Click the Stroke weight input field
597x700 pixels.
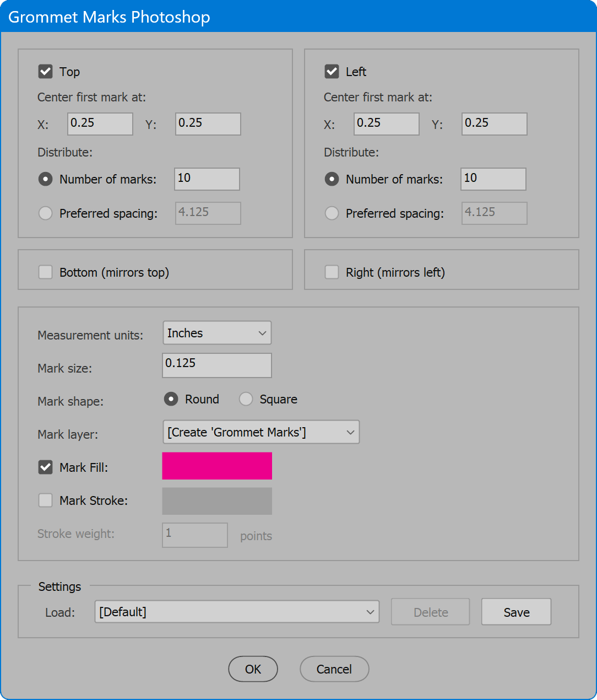pyautogui.click(x=195, y=535)
